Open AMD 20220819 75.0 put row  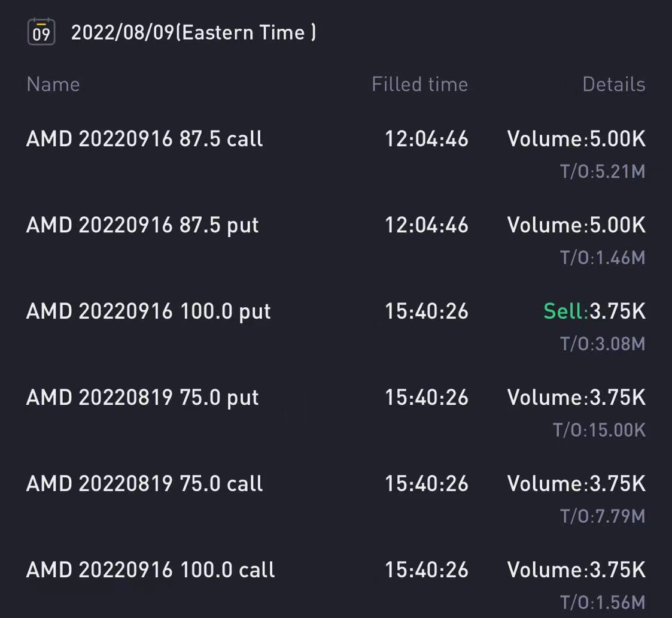coord(336,413)
